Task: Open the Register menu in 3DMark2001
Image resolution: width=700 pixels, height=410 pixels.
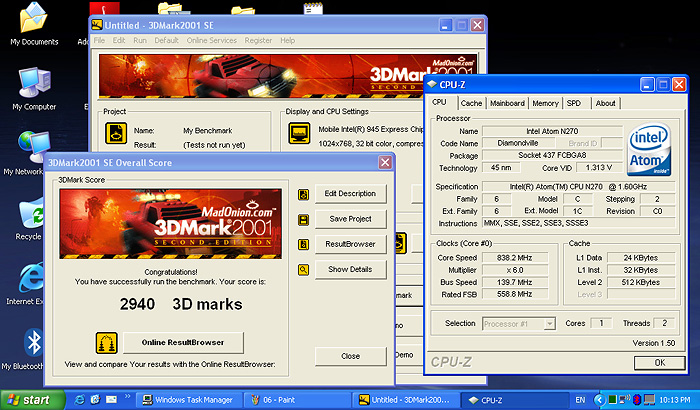Action: pyautogui.click(x=258, y=40)
